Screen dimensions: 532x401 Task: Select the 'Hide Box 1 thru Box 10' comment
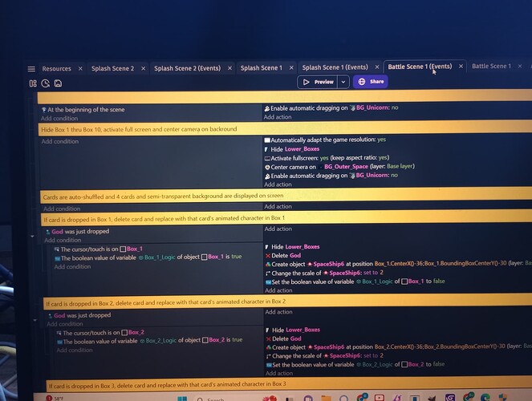click(285, 129)
